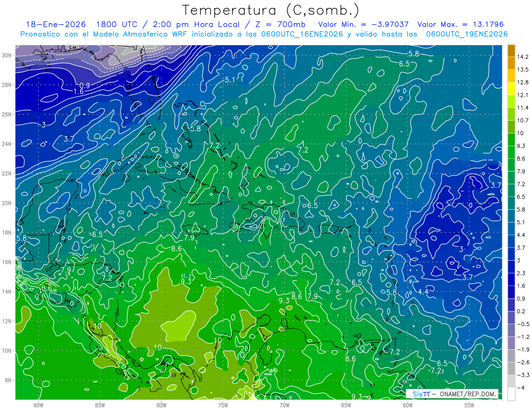Click the '85W' longitude axis label
532x411 pixels.
pyautogui.click(x=100, y=406)
